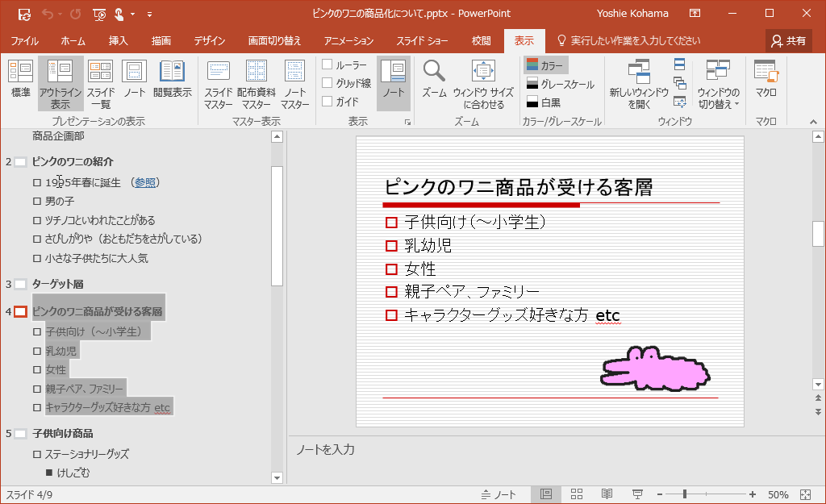Open the 参照 hyperlink in outline
This screenshot has height=504, width=826.
(x=145, y=182)
